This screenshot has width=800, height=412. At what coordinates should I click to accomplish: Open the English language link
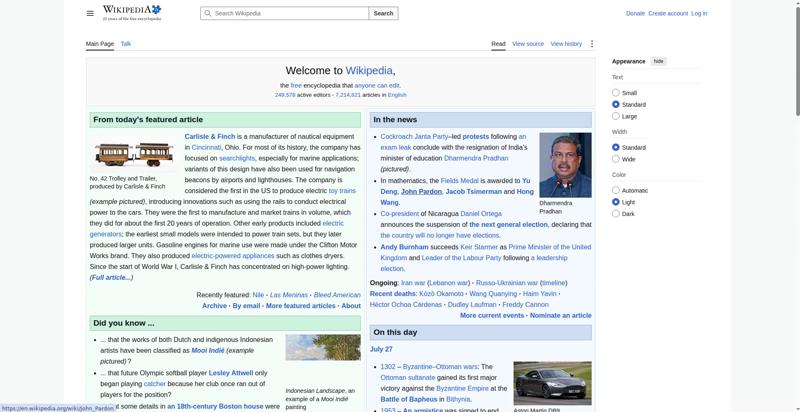[x=397, y=95]
